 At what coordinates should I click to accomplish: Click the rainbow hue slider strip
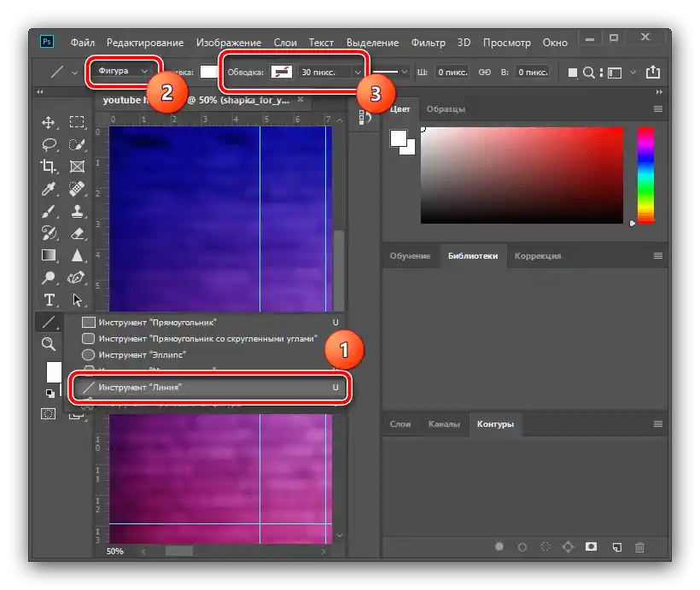pos(645,174)
